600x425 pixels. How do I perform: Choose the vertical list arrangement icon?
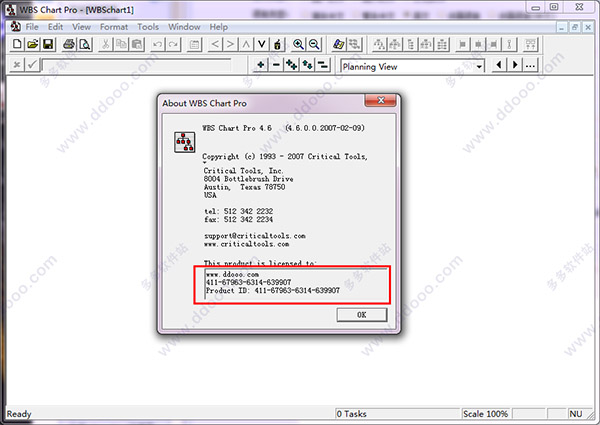point(411,44)
